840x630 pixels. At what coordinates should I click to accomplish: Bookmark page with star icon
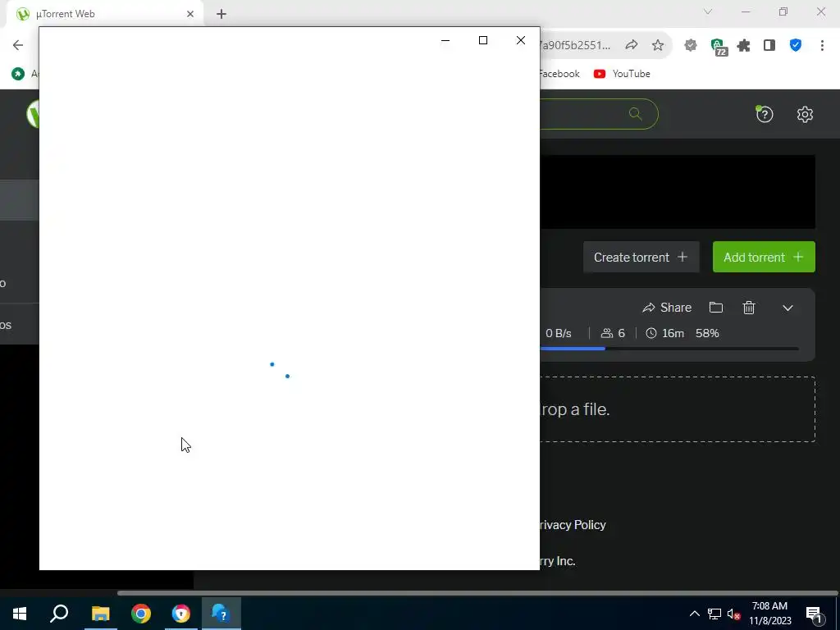point(658,46)
